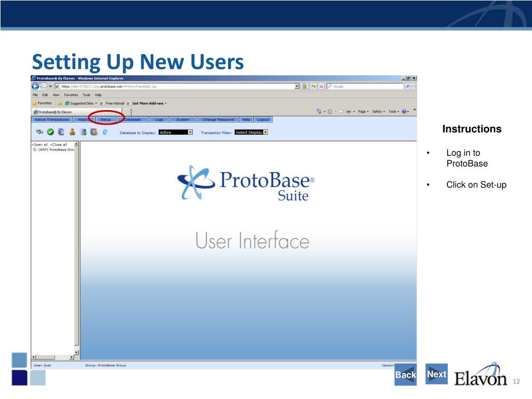The image size is (532, 399).
Task: Open the Safety dropdown in command bar
Action: coord(378,111)
